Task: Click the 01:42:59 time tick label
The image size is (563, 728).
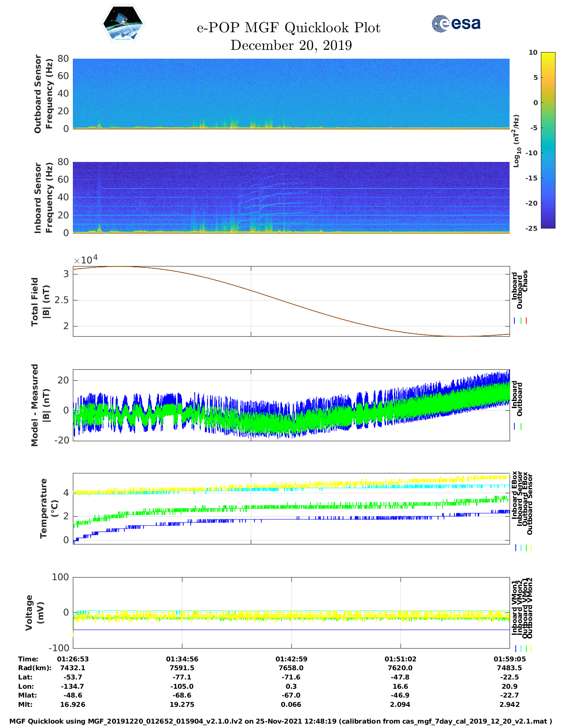Action: click(291, 659)
